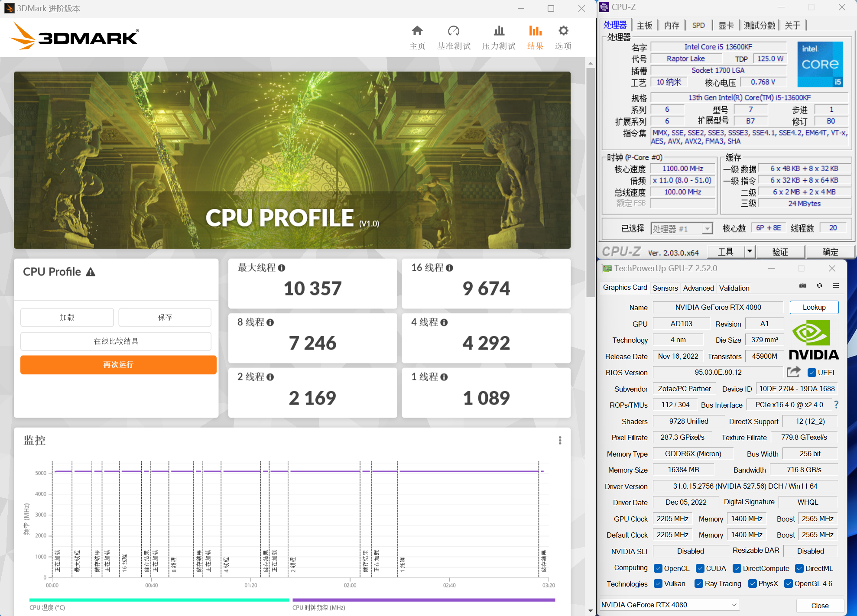The image size is (857, 616).
Task: Click the Lookup button in GPU-Z
Action: pyautogui.click(x=814, y=307)
